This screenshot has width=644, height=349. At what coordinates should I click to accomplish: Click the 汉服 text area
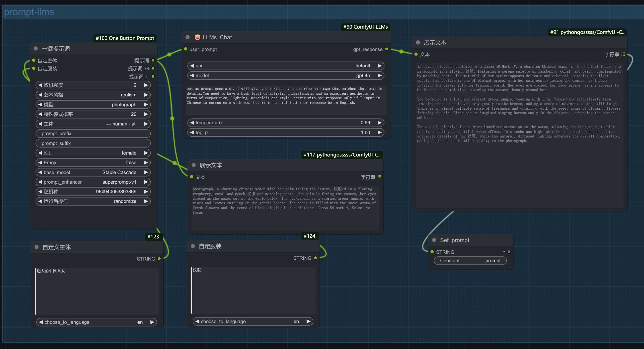point(253,290)
